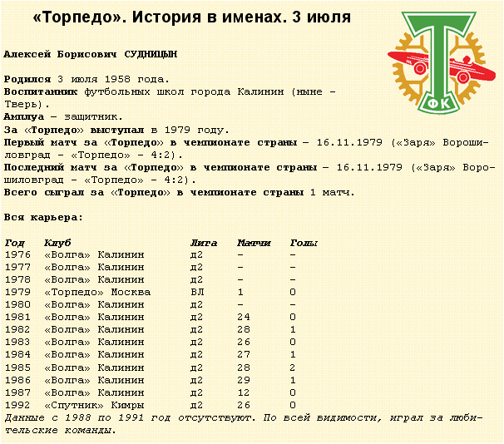Click "Всего сыграл за «Торпедо» в чемпионате страны"
This screenshot has height=444, width=504.
[x=154, y=192]
